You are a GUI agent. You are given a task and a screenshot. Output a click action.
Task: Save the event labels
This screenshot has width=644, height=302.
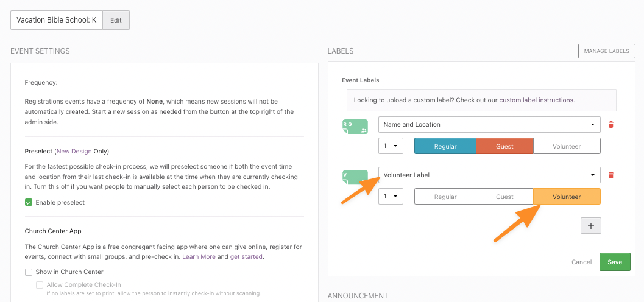[615, 262]
